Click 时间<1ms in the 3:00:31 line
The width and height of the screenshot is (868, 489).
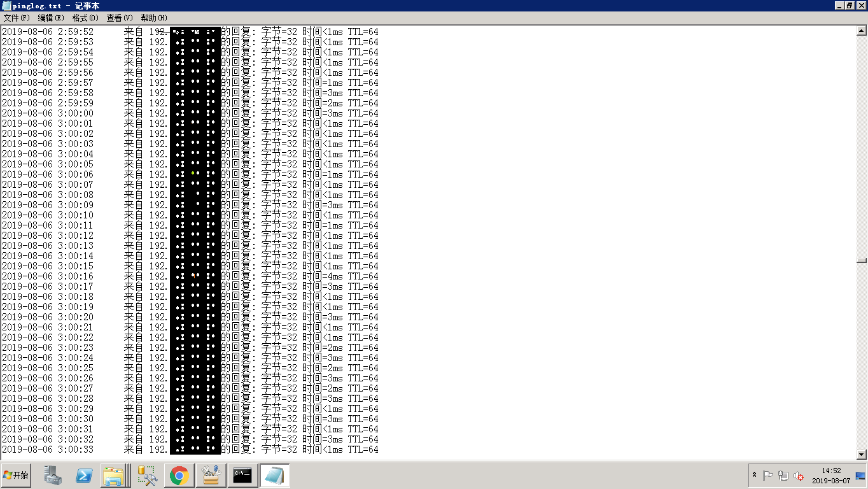(323, 429)
